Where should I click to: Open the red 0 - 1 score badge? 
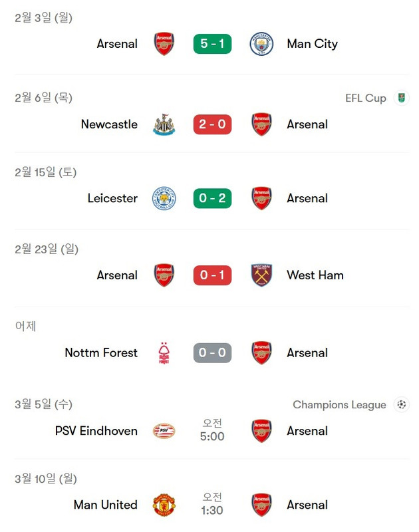(212, 275)
